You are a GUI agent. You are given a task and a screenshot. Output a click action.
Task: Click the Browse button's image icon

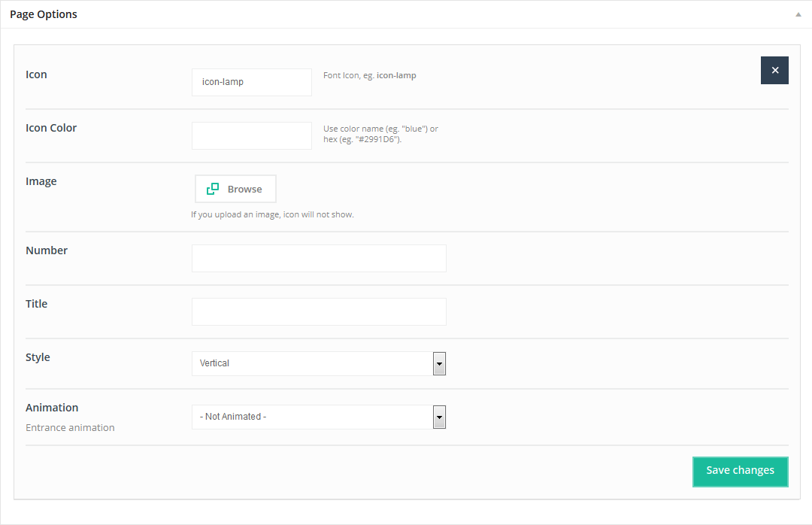click(x=213, y=189)
